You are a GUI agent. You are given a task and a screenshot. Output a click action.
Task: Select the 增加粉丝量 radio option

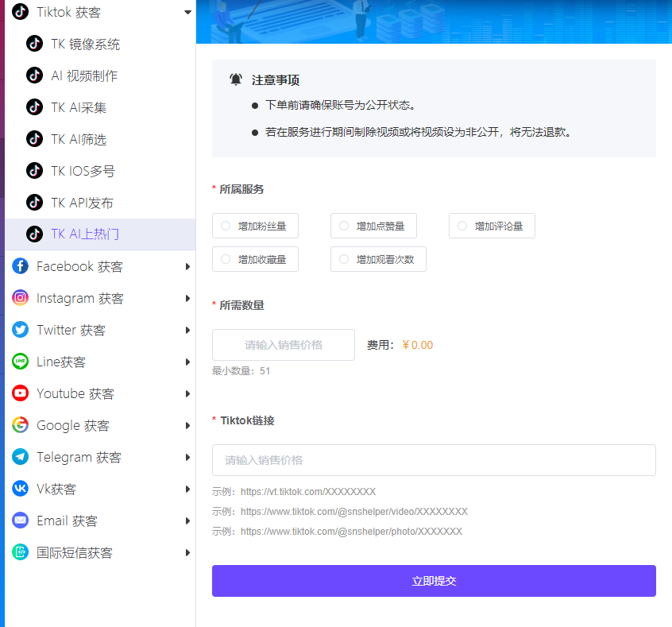pyautogui.click(x=256, y=226)
